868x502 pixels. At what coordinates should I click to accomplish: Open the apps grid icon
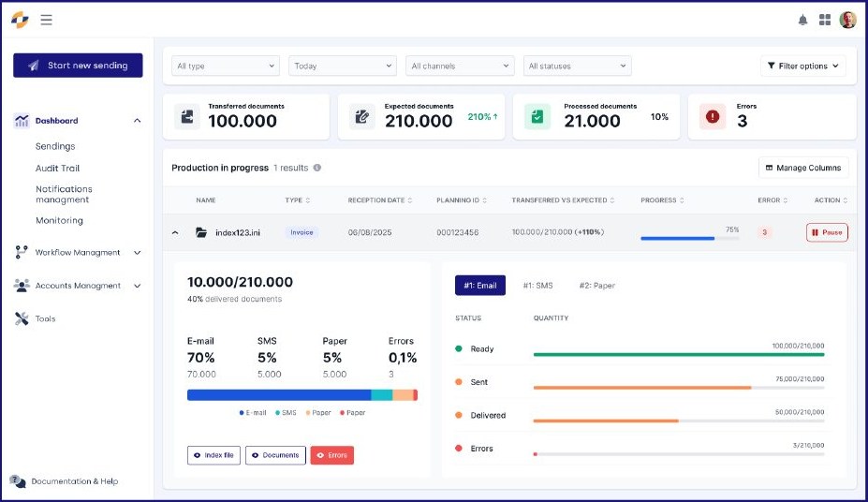click(x=825, y=20)
